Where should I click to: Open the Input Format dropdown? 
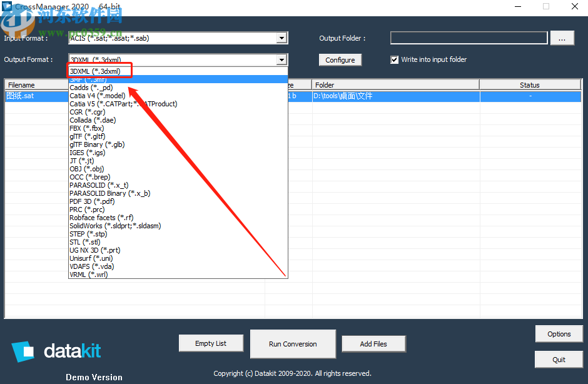coord(281,38)
